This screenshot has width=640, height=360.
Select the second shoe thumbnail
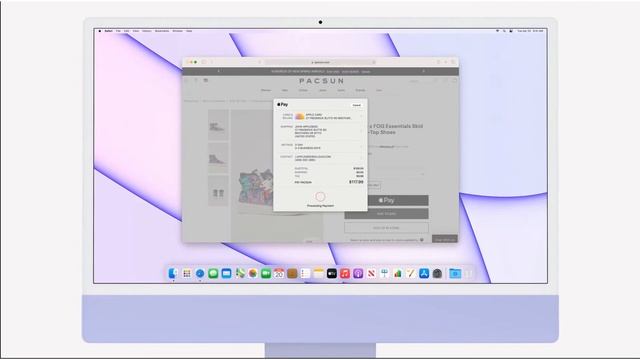click(x=218, y=158)
